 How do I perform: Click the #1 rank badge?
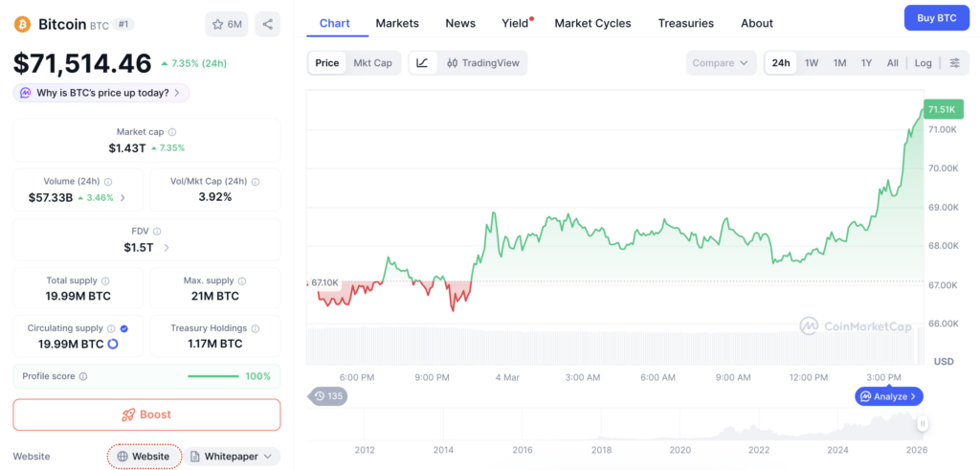tap(124, 24)
